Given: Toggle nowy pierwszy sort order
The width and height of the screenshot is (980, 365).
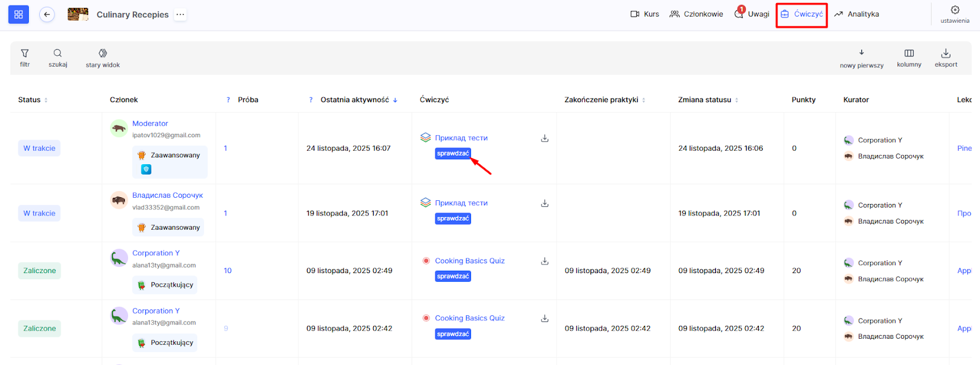Looking at the screenshot, I should click(x=861, y=53).
